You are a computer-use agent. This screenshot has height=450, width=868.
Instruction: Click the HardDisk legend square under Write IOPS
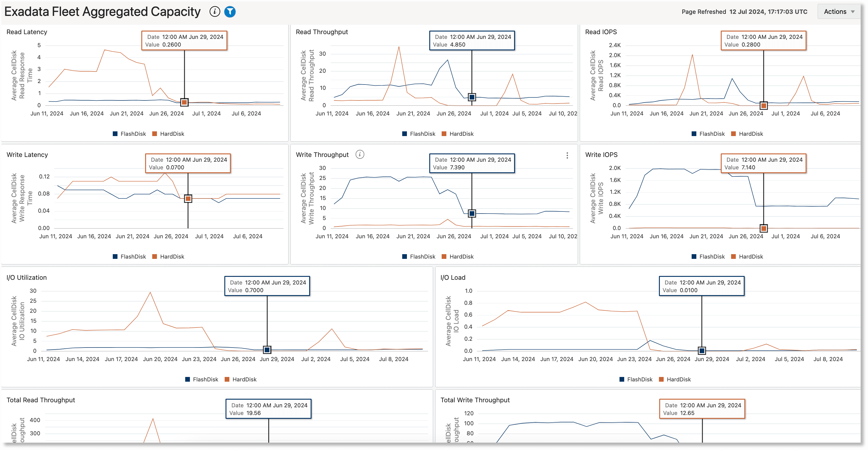(733, 256)
